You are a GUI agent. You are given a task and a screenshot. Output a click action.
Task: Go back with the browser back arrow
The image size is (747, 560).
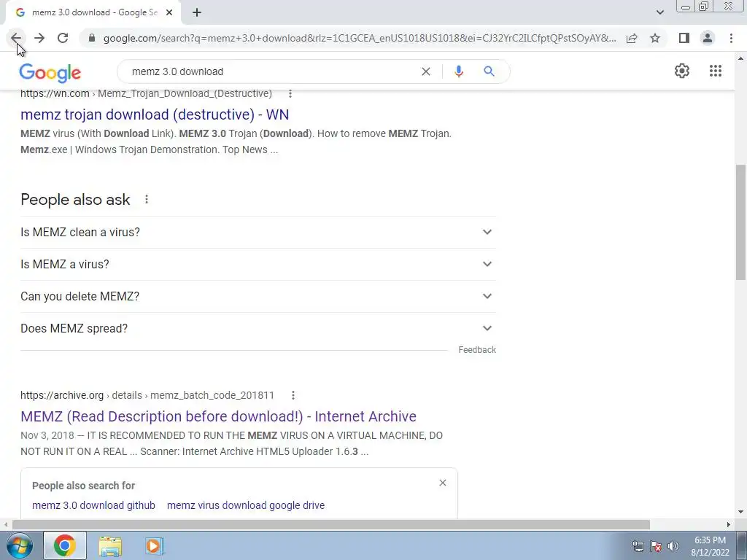[x=16, y=38]
